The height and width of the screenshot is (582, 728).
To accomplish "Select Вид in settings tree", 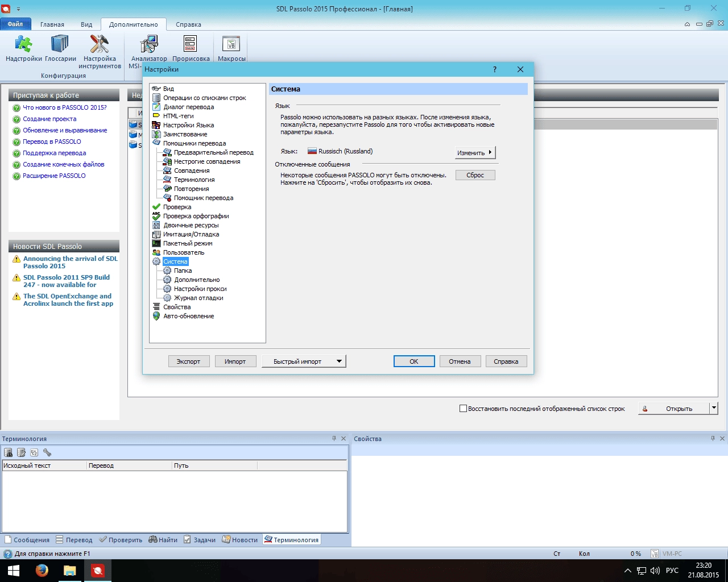I will [168, 89].
